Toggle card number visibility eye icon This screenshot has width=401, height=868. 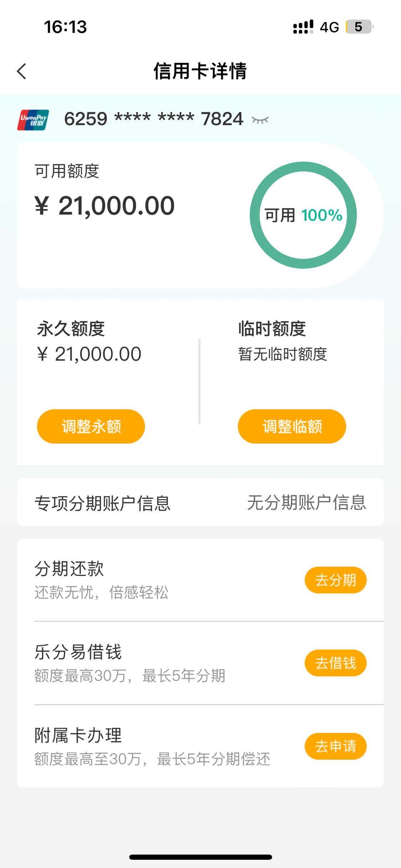tap(260, 120)
